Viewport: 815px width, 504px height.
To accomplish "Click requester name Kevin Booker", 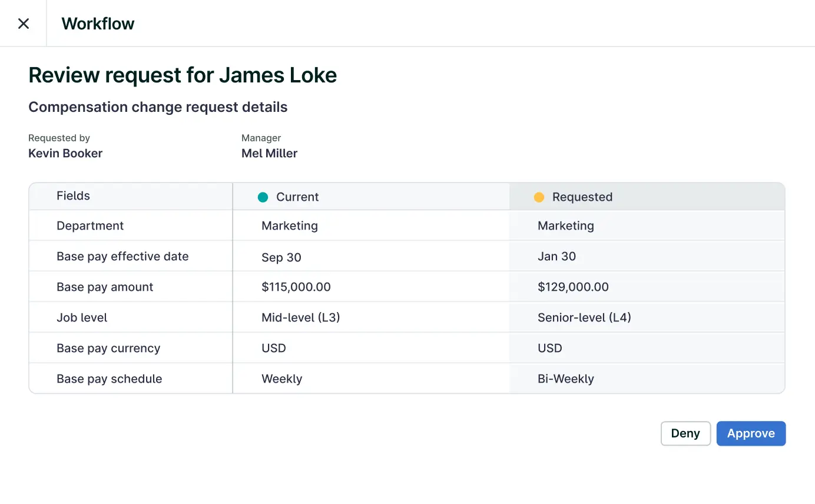I will pyautogui.click(x=65, y=153).
